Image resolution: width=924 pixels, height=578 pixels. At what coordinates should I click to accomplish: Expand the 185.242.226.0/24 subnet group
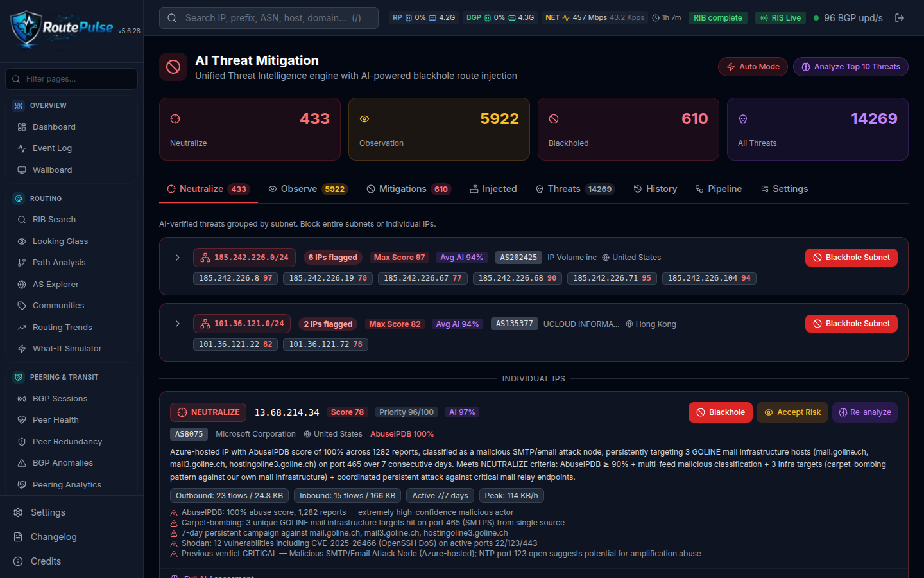pyautogui.click(x=178, y=258)
